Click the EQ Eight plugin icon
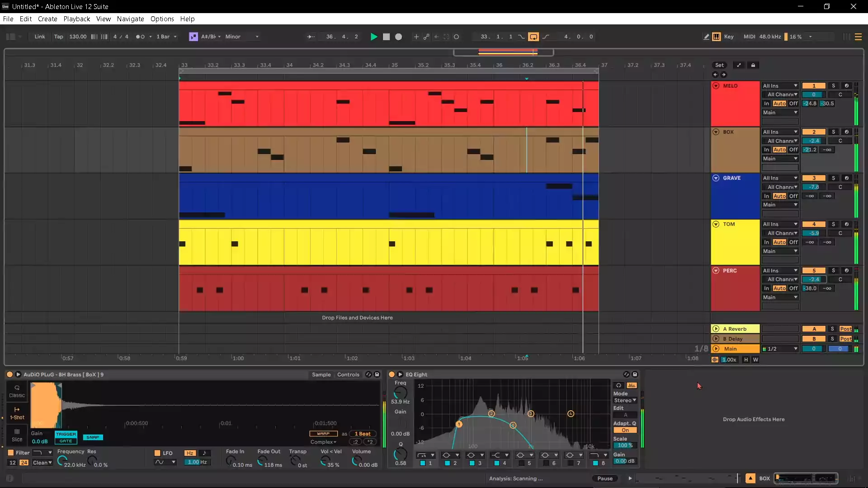The height and width of the screenshot is (488, 868). [x=392, y=374]
